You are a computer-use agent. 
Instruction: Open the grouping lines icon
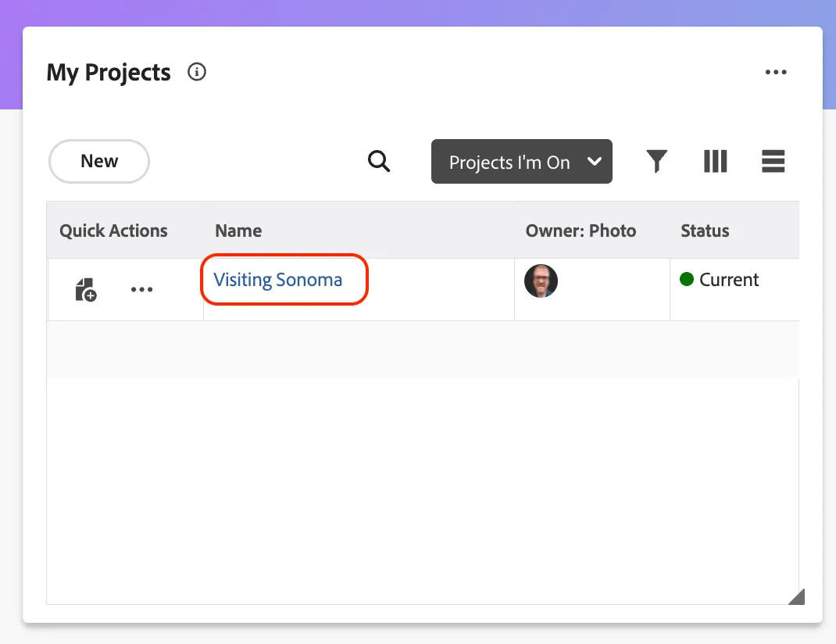tap(773, 161)
